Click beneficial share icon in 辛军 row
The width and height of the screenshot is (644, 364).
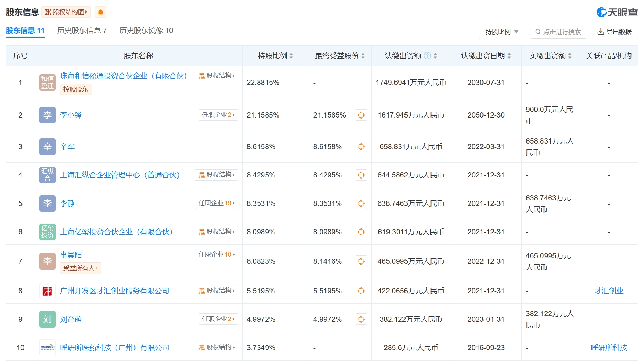coord(361,147)
